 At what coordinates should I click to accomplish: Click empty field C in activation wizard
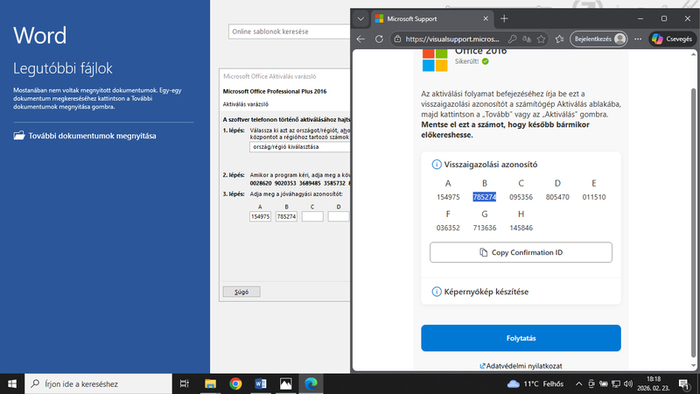point(312,216)
